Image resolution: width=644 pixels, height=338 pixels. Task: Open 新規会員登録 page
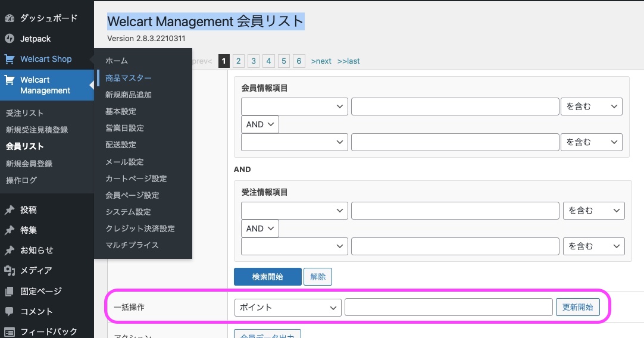(29, 164)
